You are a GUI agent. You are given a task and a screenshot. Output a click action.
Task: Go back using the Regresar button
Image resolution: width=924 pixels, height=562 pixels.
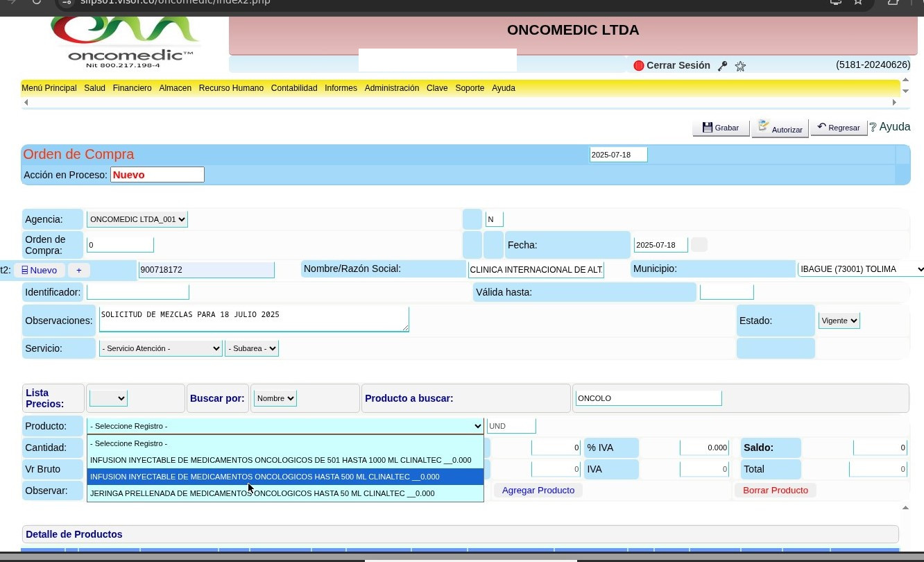coord(838,128)
